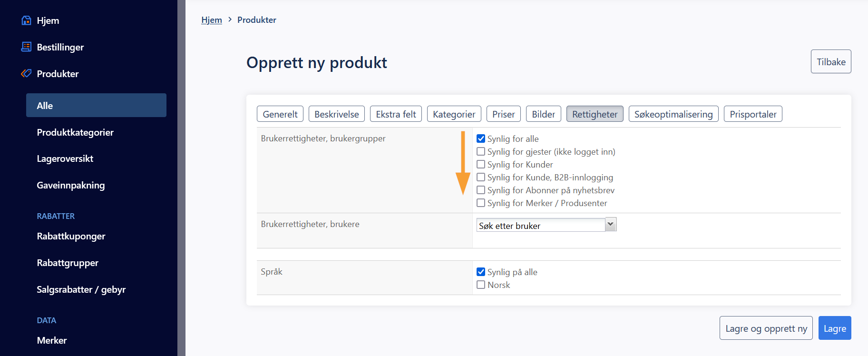Viewport: 868px width, 356px height.
Task: Click the Produkter tag icon in sidebar
Action: tap(27, 73)
